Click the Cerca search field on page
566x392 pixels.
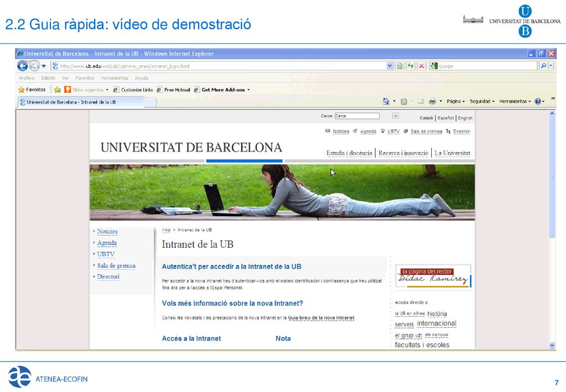[357, 116]
